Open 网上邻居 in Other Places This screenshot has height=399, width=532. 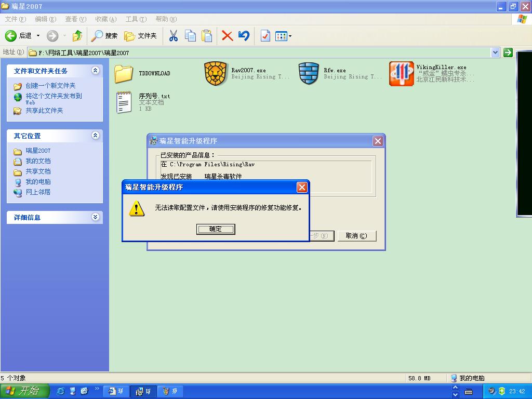[38, 192]
